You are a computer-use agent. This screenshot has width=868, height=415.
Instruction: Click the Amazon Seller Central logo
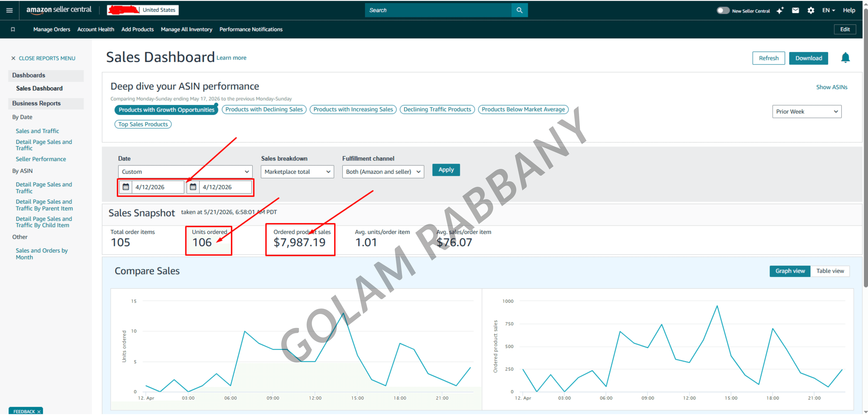[59, 10]
